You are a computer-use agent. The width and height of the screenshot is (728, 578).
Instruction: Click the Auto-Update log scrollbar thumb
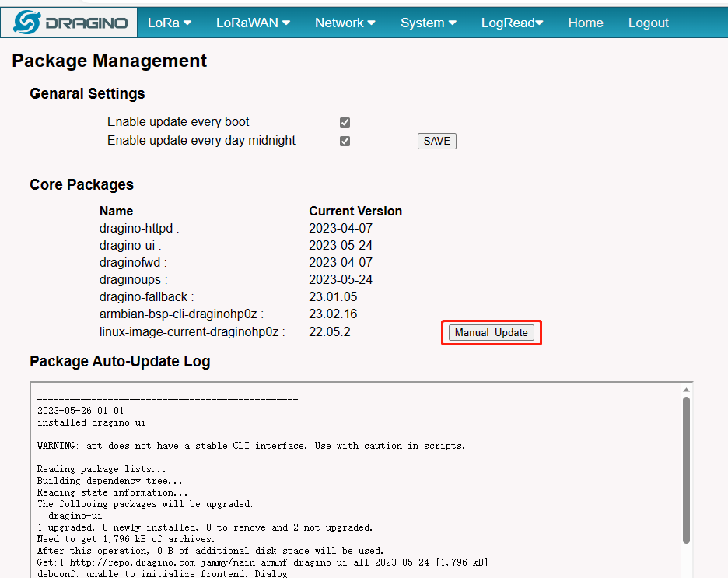(x=686, y=470)
